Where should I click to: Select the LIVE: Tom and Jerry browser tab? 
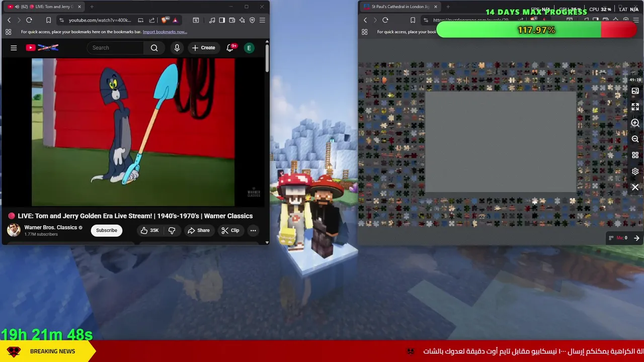coord(45,7)
